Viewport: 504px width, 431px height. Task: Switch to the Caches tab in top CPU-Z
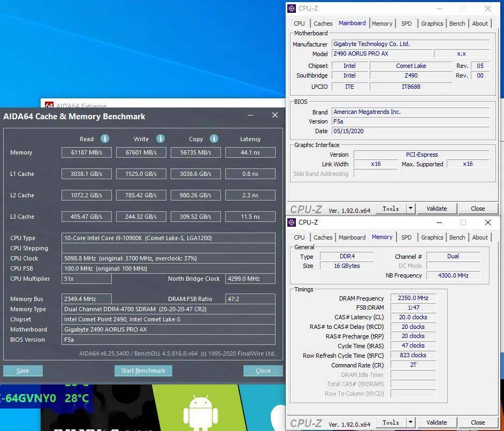(323, 24)
